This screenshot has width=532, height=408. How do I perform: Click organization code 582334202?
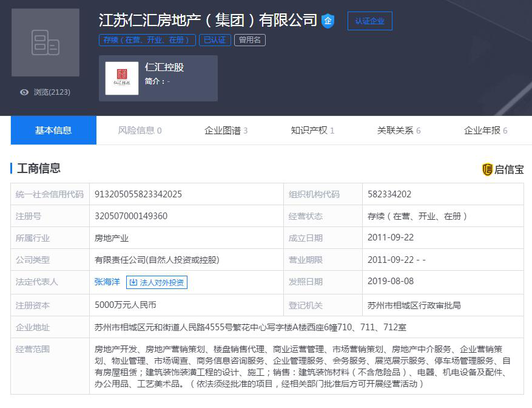click(389, 194)
